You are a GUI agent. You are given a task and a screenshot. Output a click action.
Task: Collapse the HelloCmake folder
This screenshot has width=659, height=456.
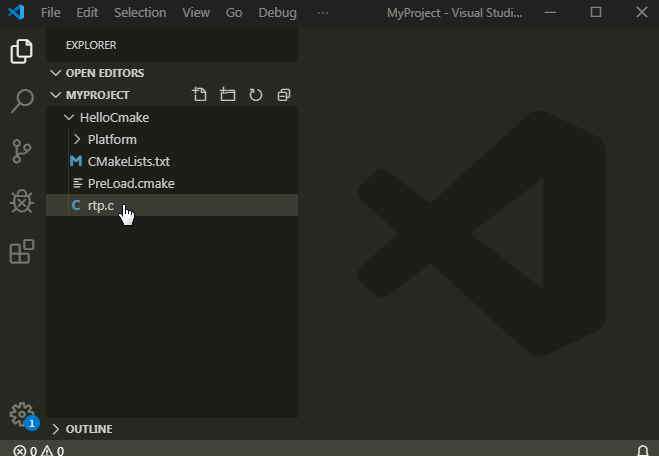[x=113, y=117]
